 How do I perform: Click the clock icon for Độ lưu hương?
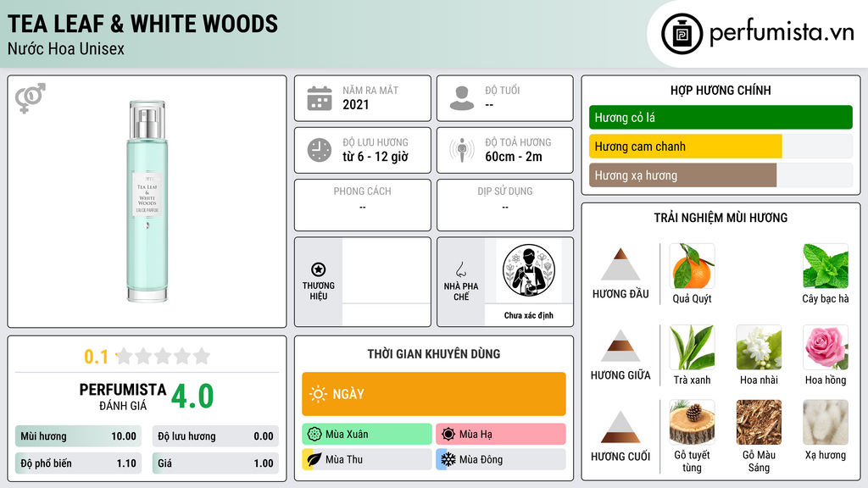point(320,150)
